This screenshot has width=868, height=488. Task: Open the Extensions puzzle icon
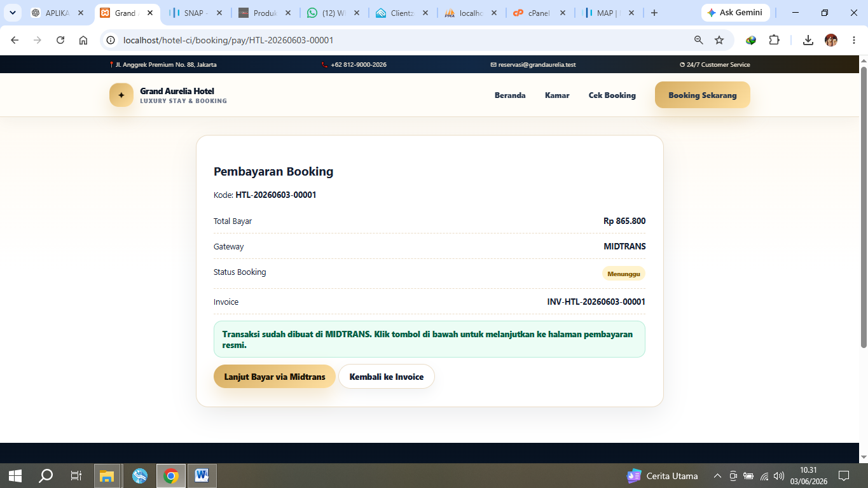774,40
